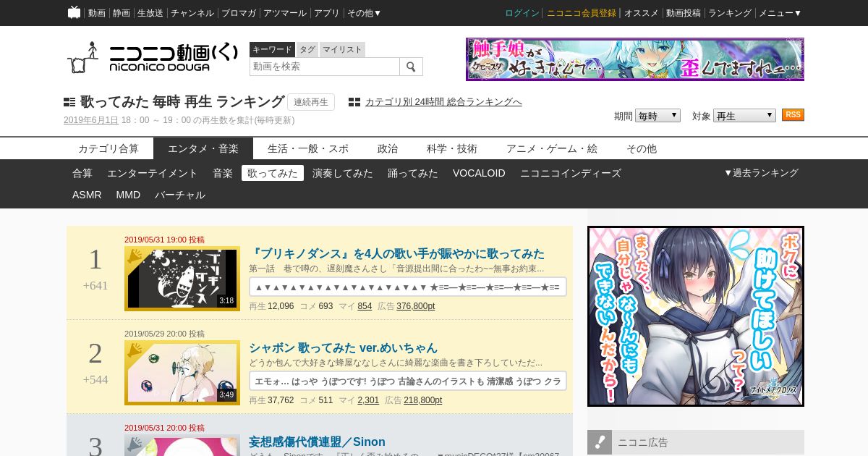Viewport: 868px width, 456px height.
Task: Open オススメ in top bar
Action: [642, 13]
